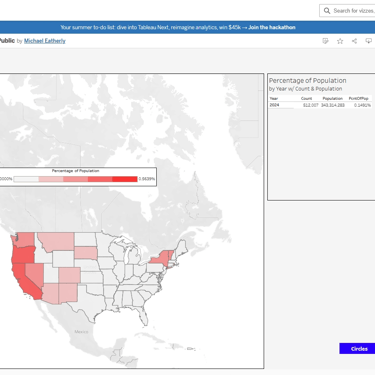
Task: Click the Count column header
Action: 306,98
